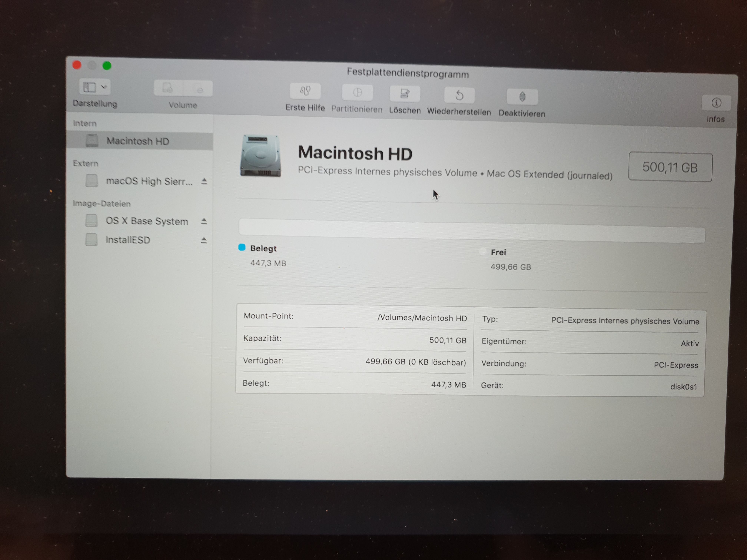The image size is (747, 560).
Task: Click the Partitionieren toolbar label
Action: [357, 109]
